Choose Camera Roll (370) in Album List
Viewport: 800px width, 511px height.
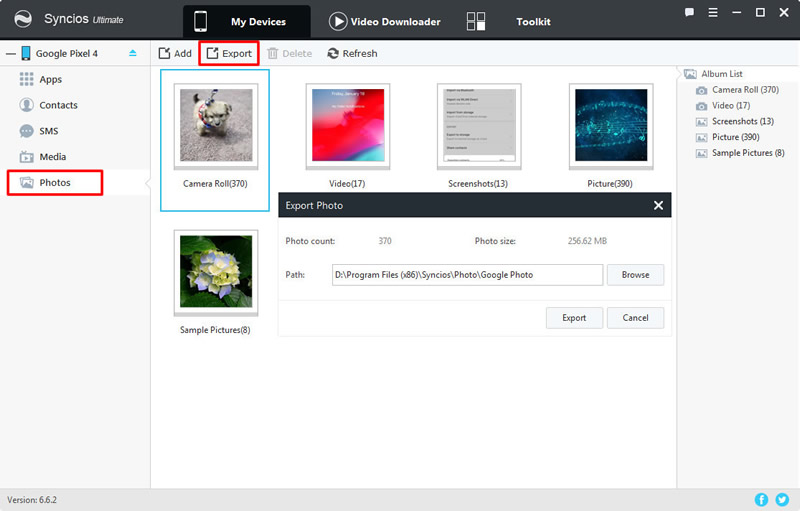pos(745,90)
